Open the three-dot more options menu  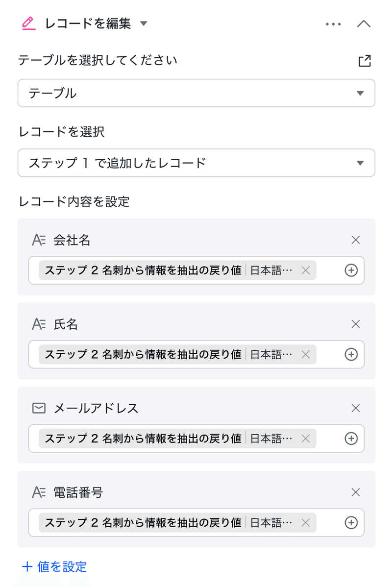(x=333, y=24)
